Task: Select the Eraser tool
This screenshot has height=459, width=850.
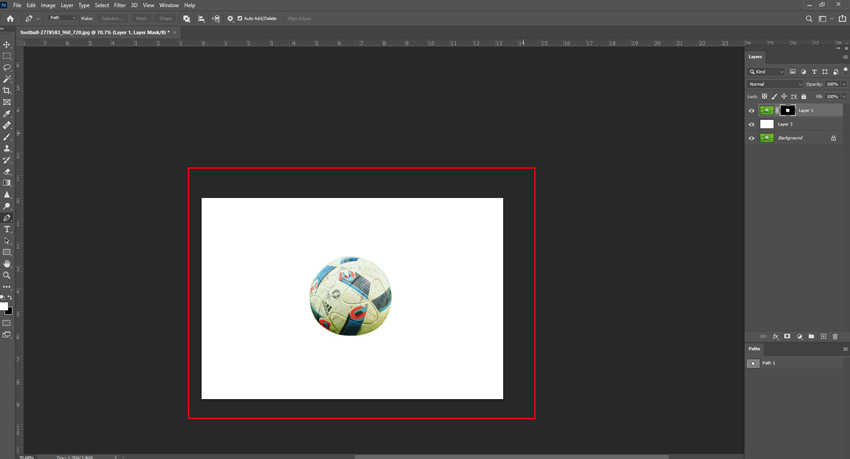Action: (7, 171)
